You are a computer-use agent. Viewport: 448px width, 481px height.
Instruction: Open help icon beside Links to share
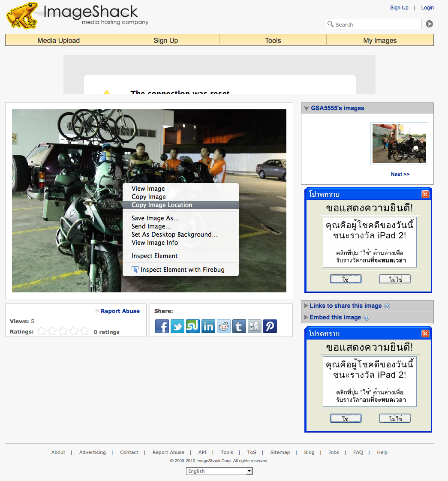tap(387, 306)
